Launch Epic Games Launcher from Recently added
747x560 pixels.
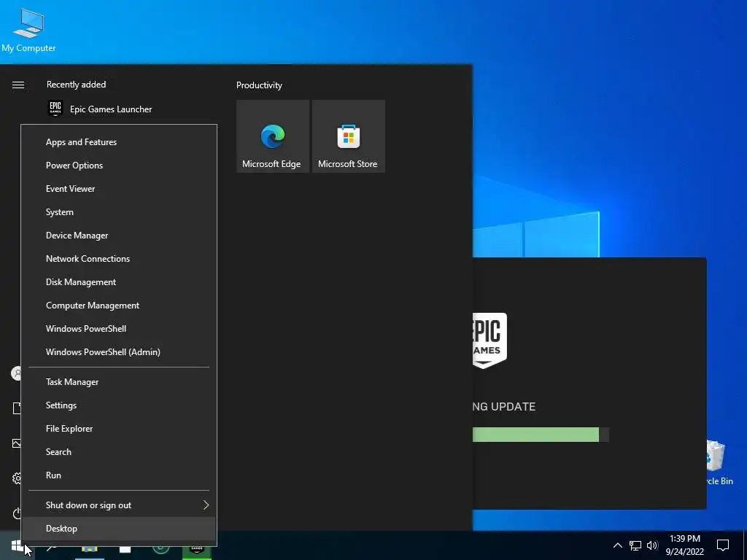(x=128, y=109)
